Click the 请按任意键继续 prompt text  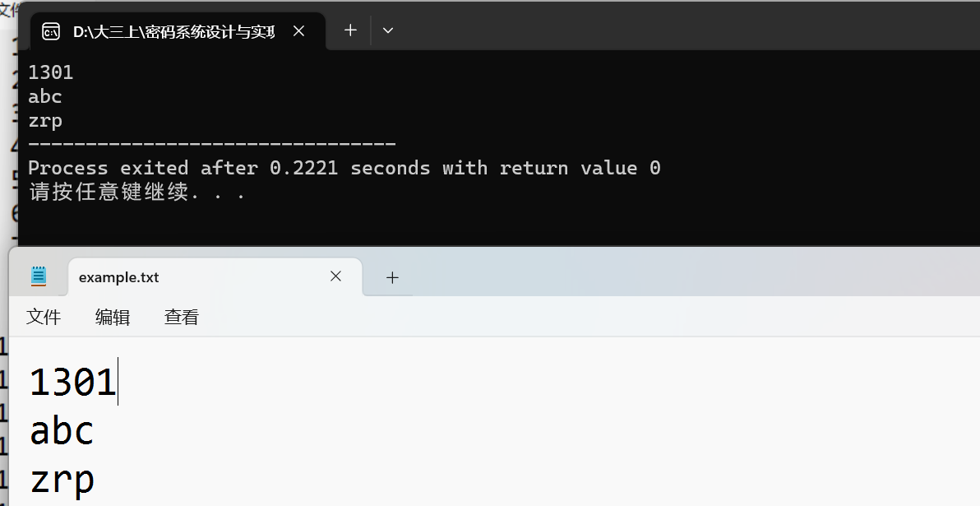[x=136, y=193]
